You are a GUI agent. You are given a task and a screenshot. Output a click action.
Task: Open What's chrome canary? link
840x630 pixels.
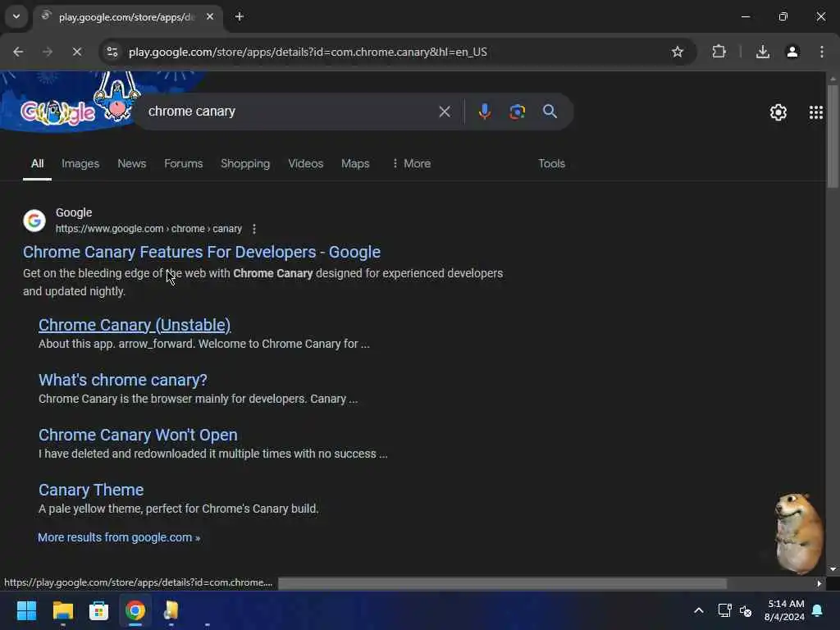123,380
